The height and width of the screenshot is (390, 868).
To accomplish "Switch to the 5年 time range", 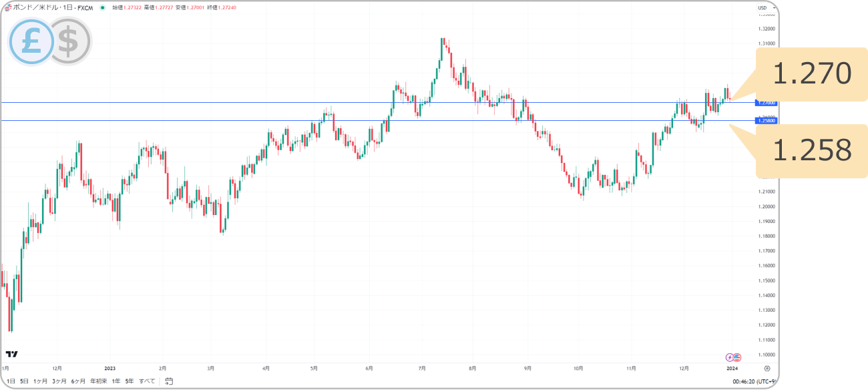I will [x=130, y=381].
